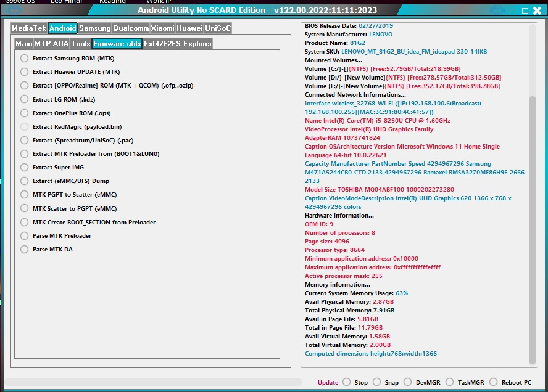Click the Stop option in bottom bar
The image size is (548, 392).
click(x=361, y=382)
